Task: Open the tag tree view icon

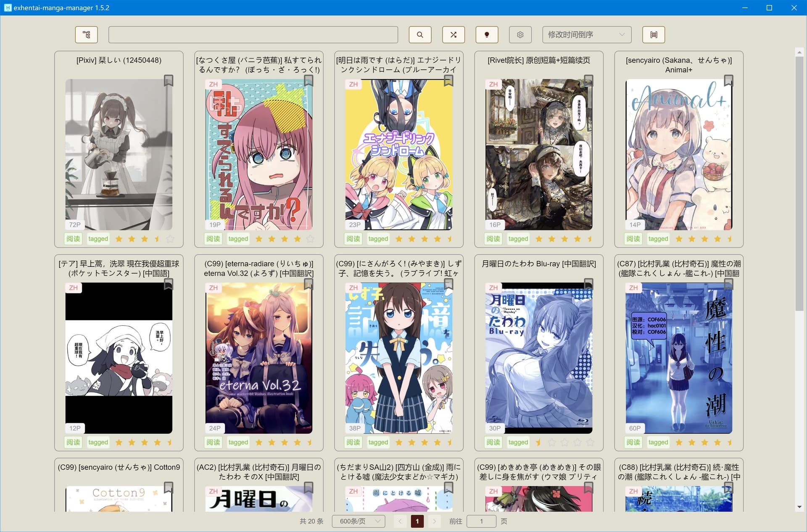Action: coord(87,34)
